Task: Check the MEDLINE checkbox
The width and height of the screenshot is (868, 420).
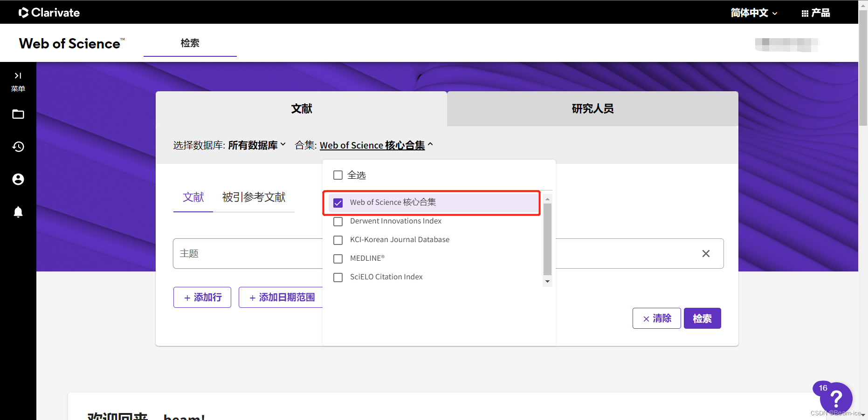Action: (x=338, y=258)
